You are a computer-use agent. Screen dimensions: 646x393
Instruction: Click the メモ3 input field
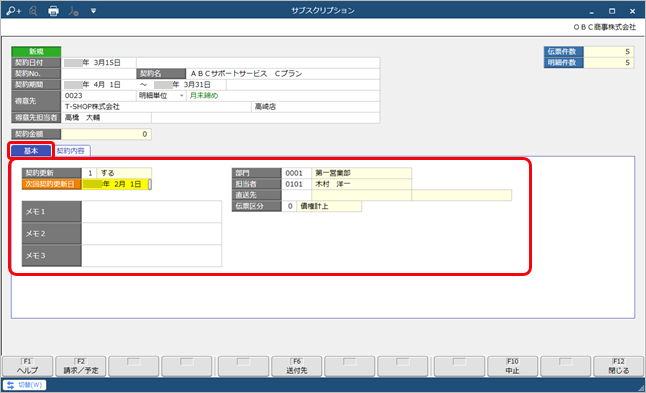pyautogui.click(x=151, y=255)
